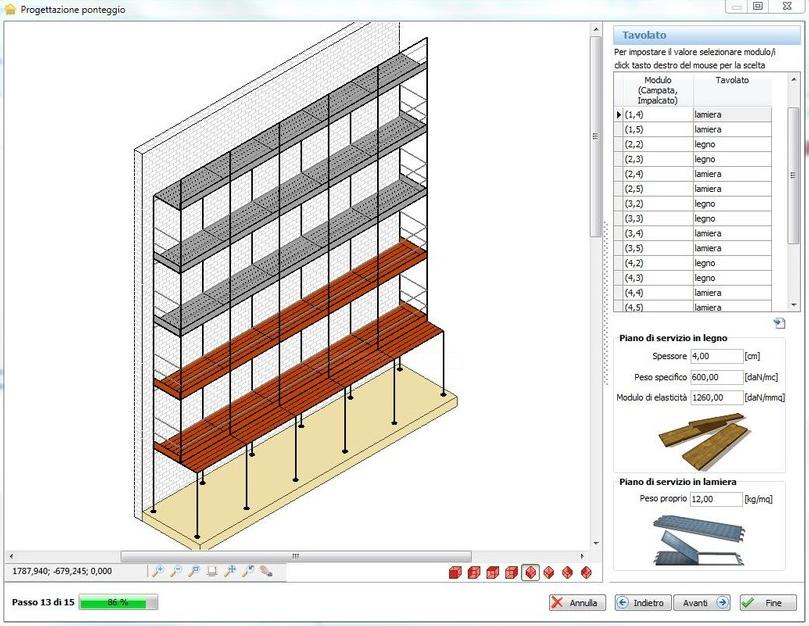Click the highlighted red cube view icon
809x626 pixels.
coord(531,572)
